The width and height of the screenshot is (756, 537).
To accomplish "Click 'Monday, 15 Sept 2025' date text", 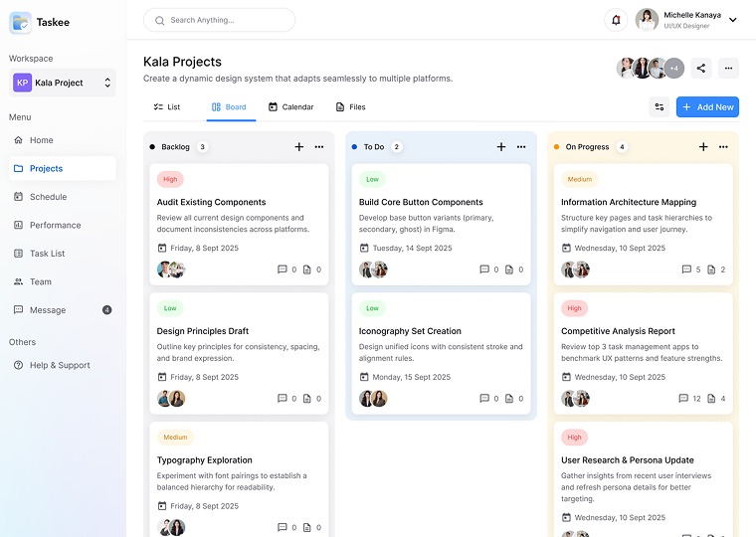I will point(411,377).
